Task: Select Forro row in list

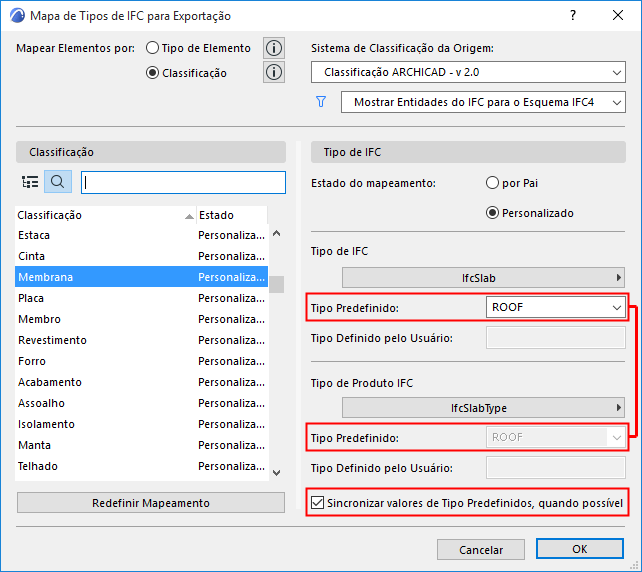Action: [x=142, y=361]
